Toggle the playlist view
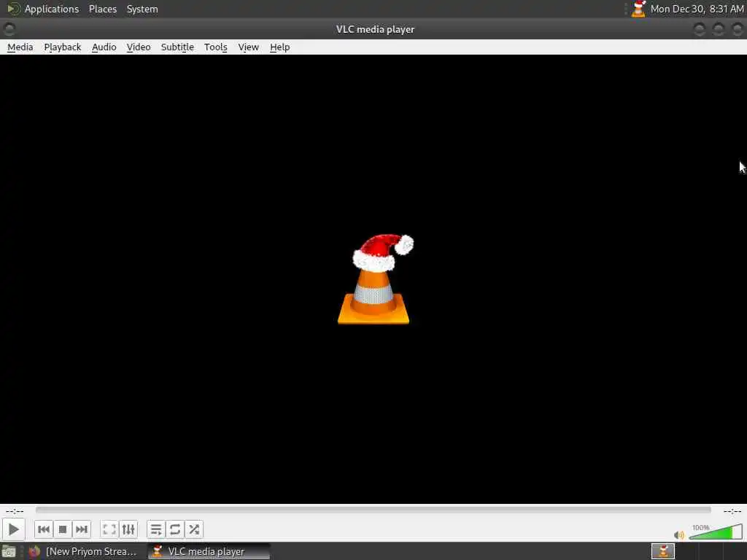This screenshot has width=747, height=560. [156, 529]
